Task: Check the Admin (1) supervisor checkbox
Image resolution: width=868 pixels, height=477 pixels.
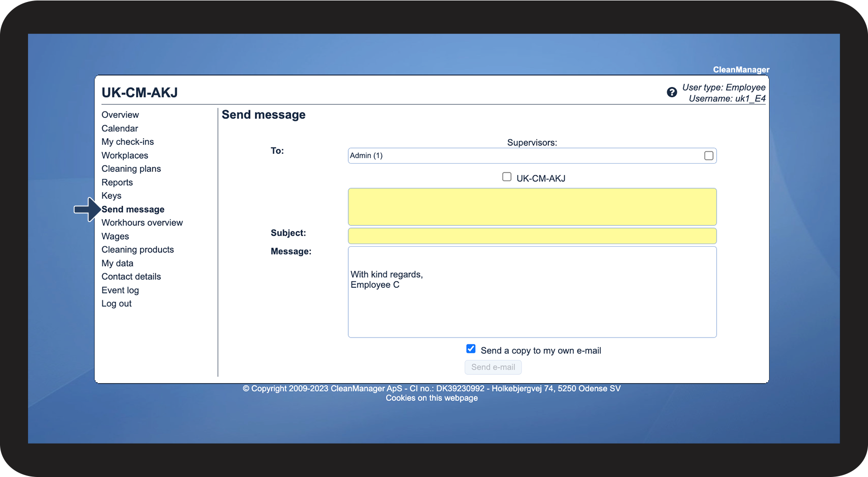Action: click(708, 156)
